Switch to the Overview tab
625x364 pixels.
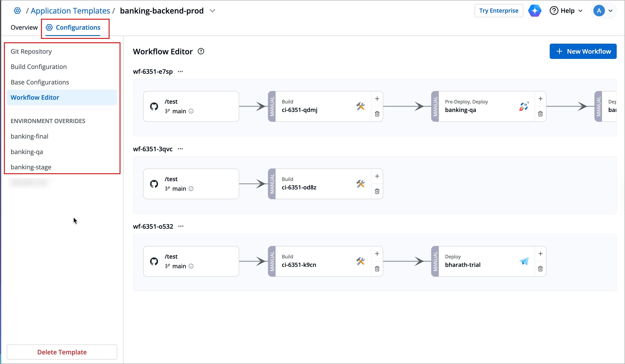click(x=24, y=27)
